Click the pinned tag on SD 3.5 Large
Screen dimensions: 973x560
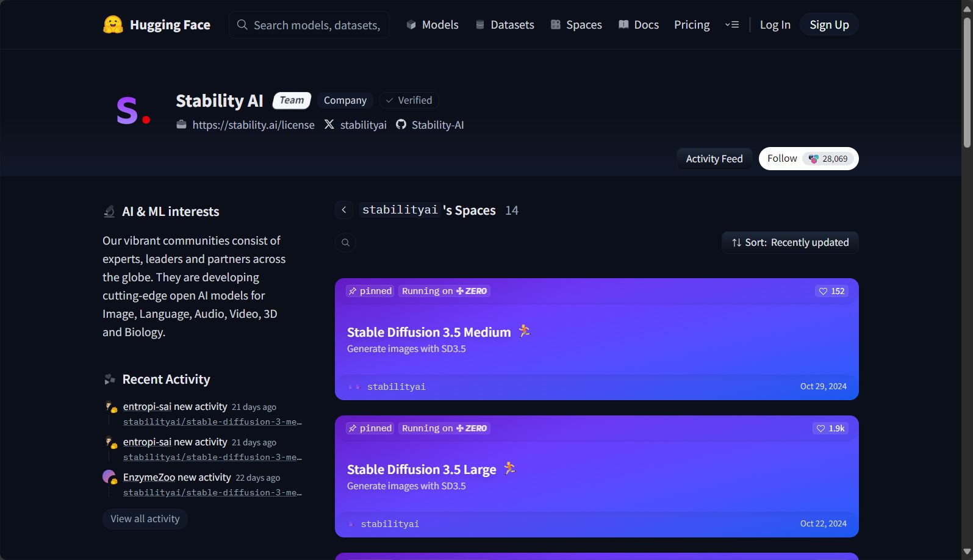point(370,428)
